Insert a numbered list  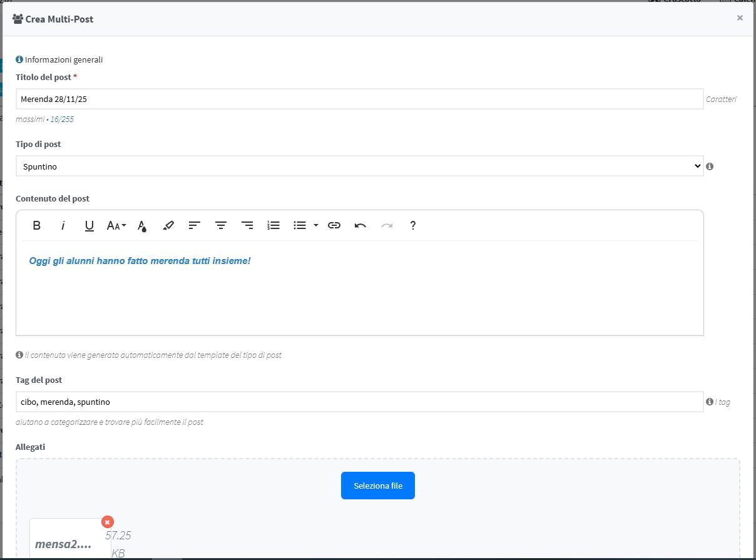[x=273, y=225]
